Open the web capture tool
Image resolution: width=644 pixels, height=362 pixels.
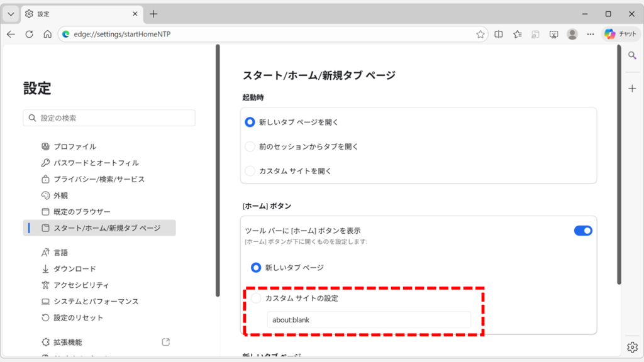(553, 34)
